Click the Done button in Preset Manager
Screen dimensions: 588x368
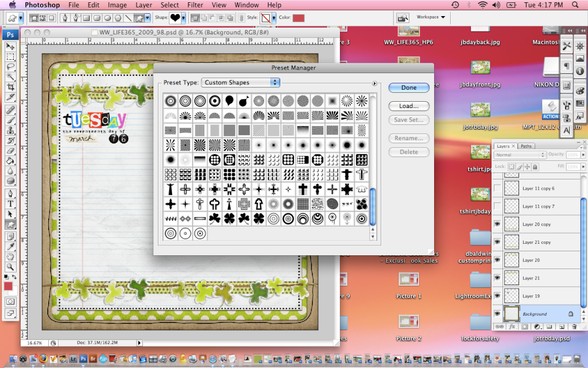click(x=409, y=87)
